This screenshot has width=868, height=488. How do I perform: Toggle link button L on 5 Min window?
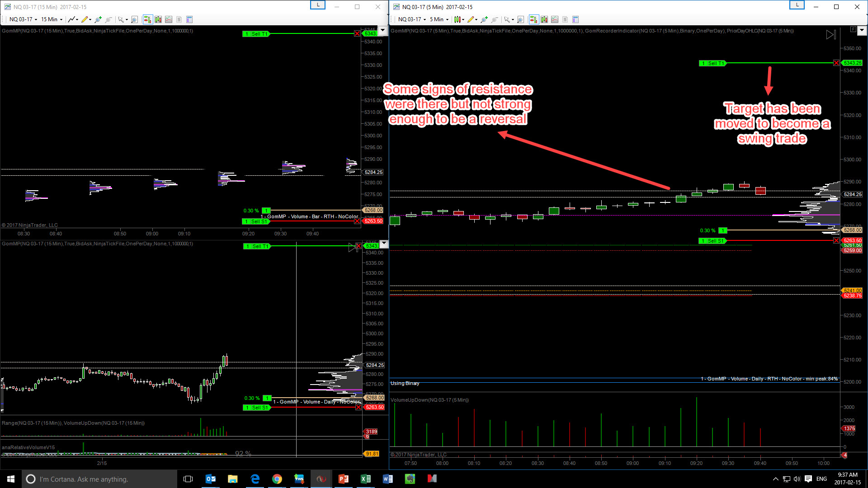point(797,5)
